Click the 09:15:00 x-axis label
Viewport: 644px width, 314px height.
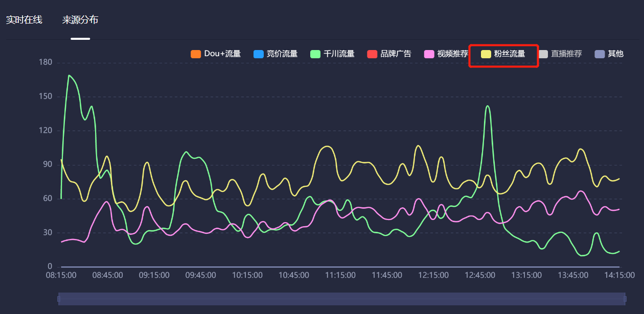(x=154, y=275)
